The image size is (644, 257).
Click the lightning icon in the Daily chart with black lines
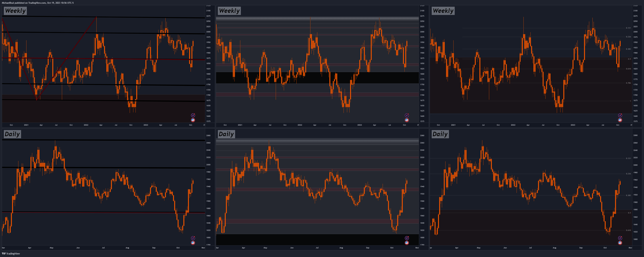(193, 238)
